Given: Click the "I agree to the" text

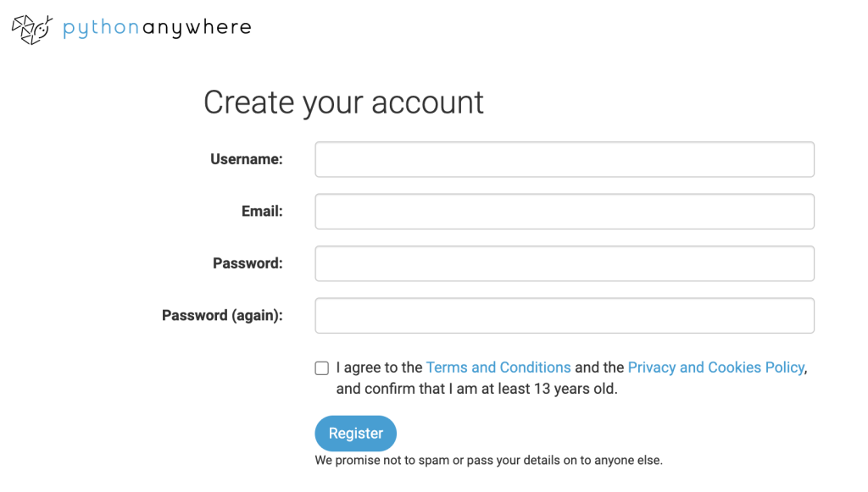Looking at the screenshot, I should [379, 368].
